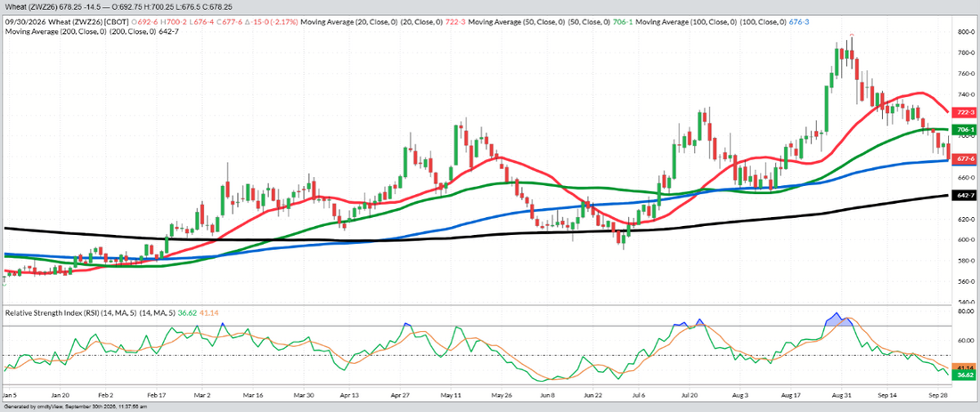
Task: Click the Sep 28 date label
Action: (937, 395)
